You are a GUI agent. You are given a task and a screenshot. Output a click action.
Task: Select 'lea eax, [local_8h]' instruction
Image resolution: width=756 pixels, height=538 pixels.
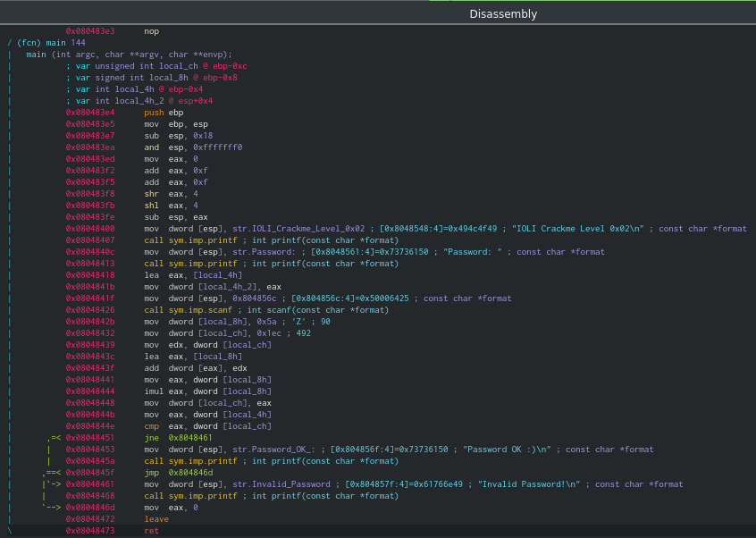pos(193,357)
